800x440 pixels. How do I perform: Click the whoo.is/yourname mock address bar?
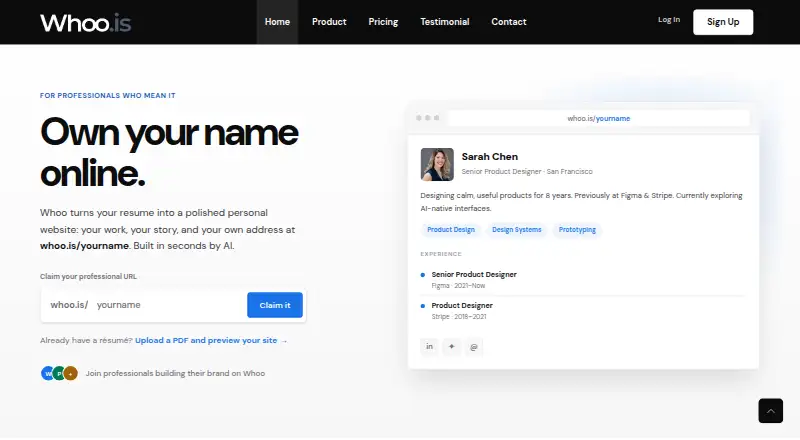[x=598, y=118]
